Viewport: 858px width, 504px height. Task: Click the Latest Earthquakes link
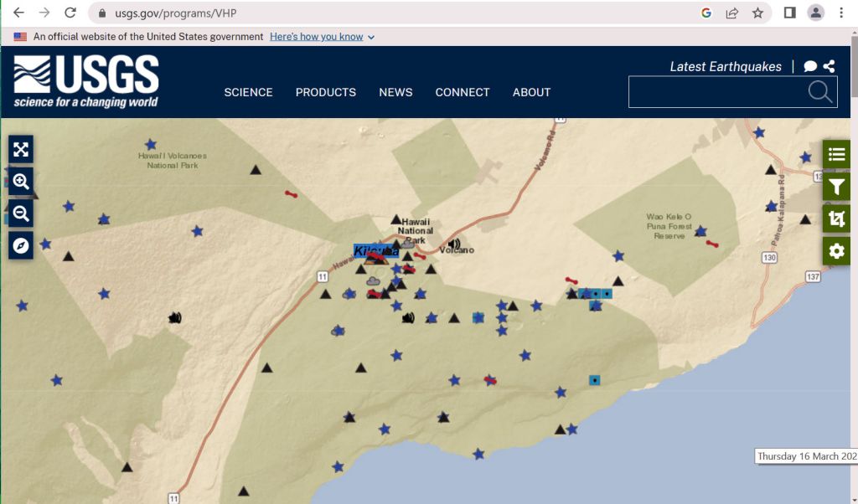coord(725,67)
